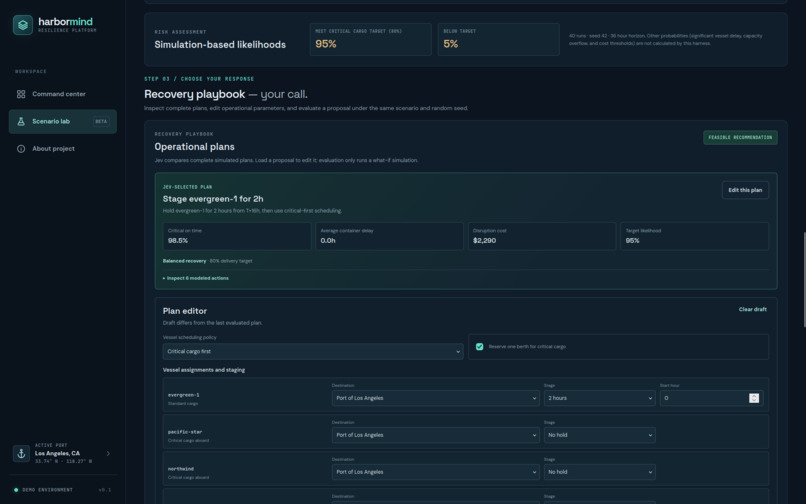806x504 pixels.
Task: Click the BETA badge on Scenario lab
Action: tap(101, 121)
